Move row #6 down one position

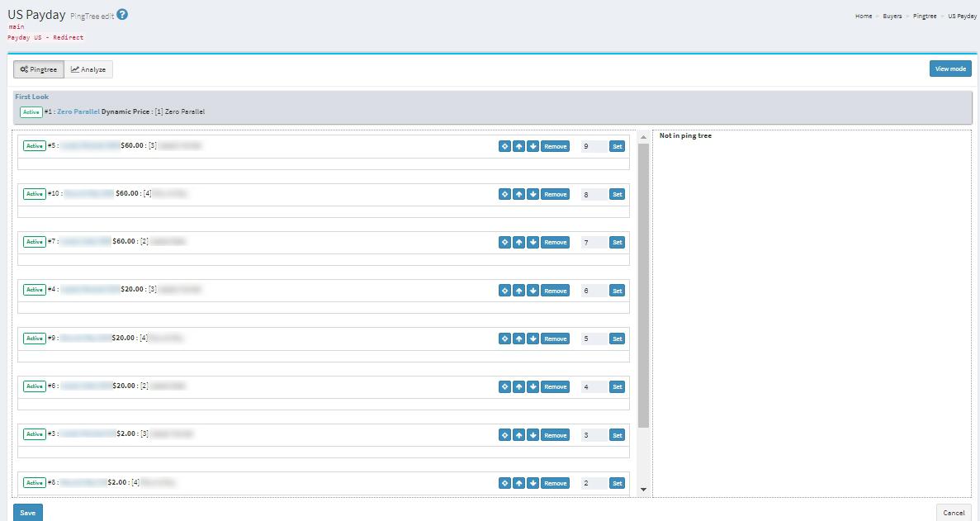tap(533, 386)
